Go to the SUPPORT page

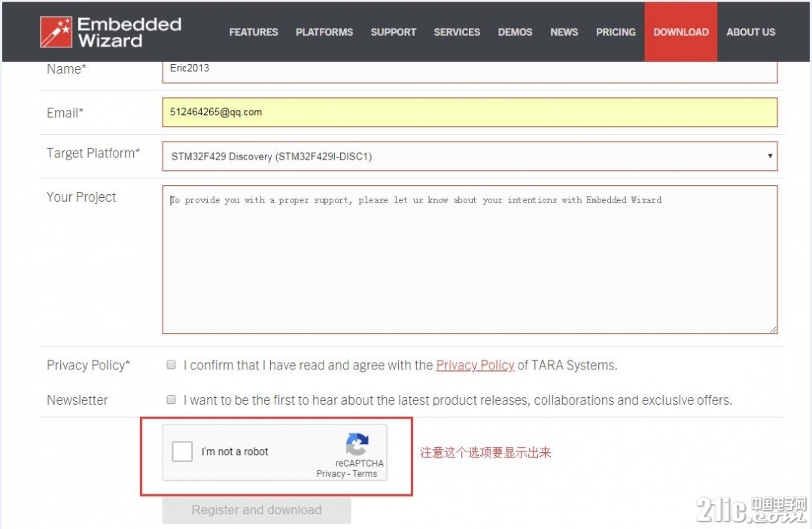393,32
